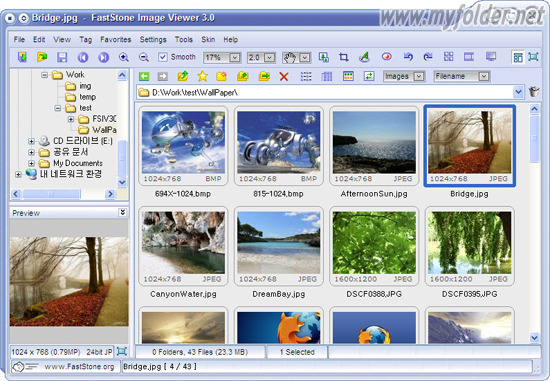
Task: Go to next image arrow
Action: [x=103, y=57]
